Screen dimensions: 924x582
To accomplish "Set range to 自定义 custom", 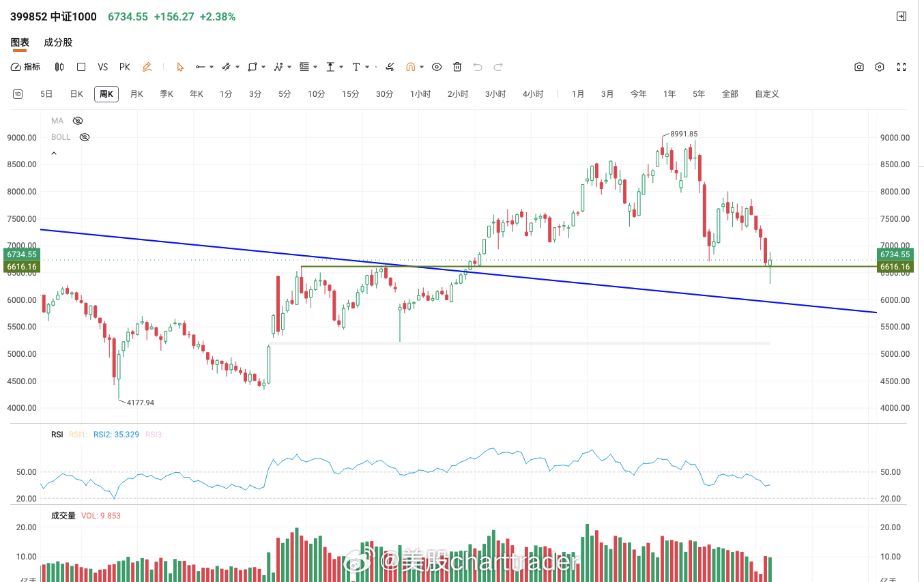I will pyautogui.click(x=767, y=94).
